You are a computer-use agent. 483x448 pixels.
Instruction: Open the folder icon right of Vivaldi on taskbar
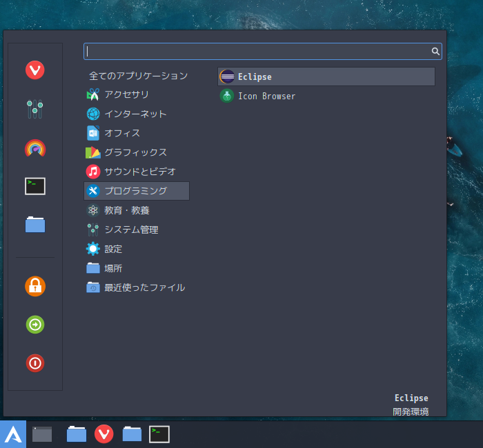pyautogui.click(x=132, y=434)
